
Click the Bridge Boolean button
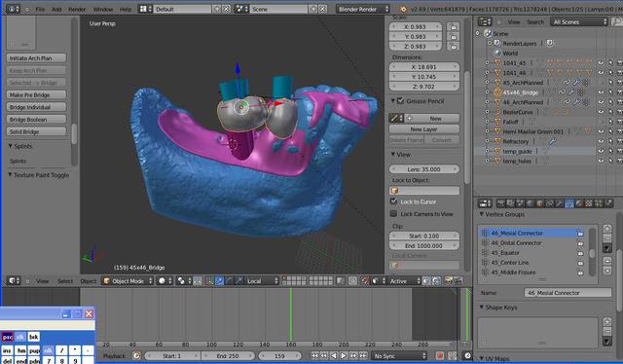click(x=36, y=119)
